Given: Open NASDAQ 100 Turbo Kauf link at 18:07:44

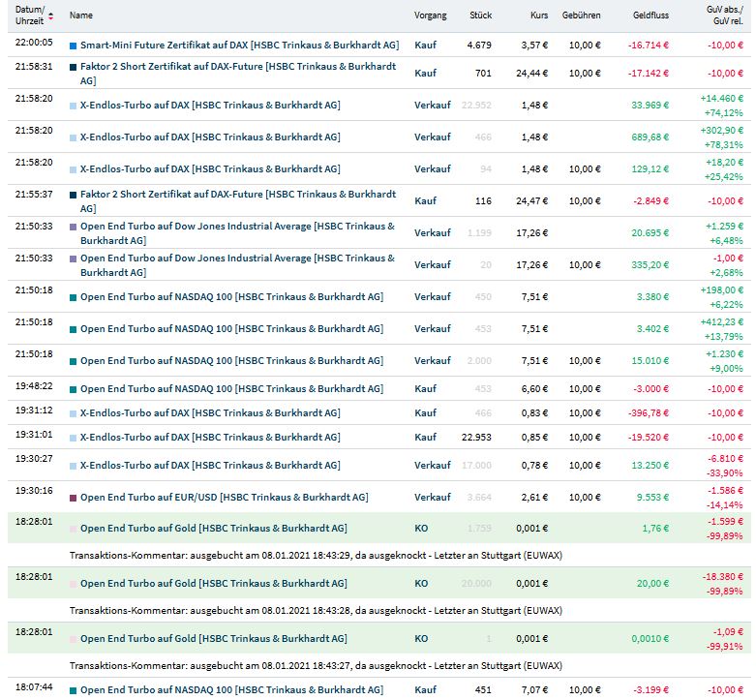Looking at the screenshot, I should coord(232,690).
